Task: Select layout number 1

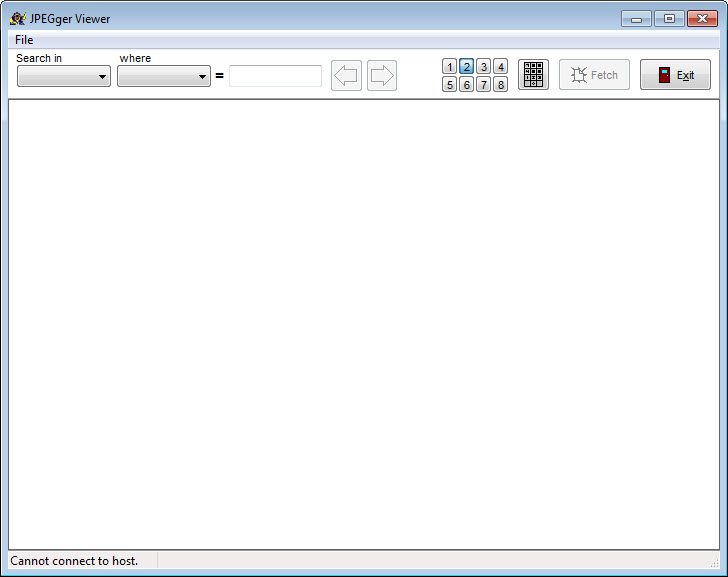Action: pyautogui.click(x=449, y=67)
